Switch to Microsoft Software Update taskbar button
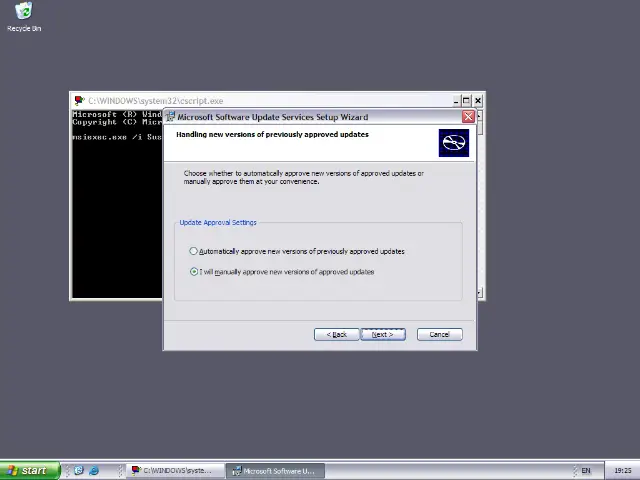 coord(276,471)
